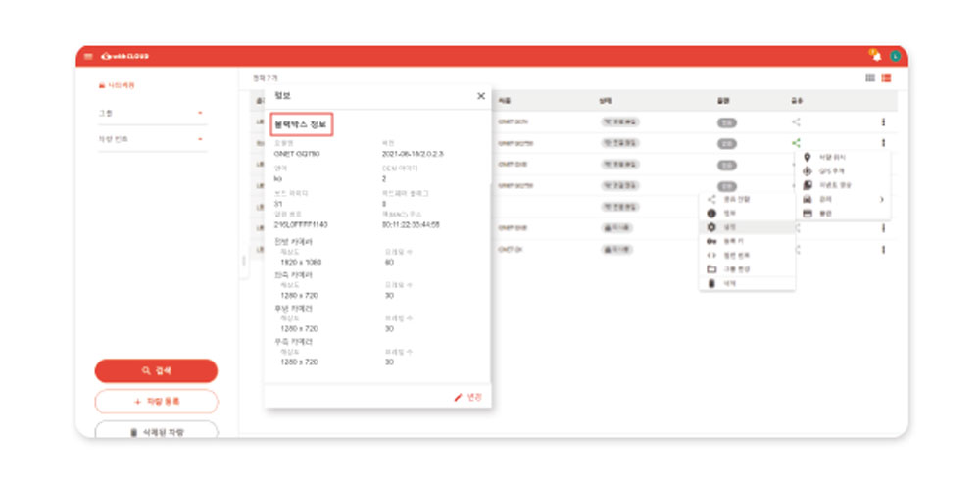Open the user avatar menu
Image resolution: width=980 pixels, height=483 pixels.
click(895, 56)
